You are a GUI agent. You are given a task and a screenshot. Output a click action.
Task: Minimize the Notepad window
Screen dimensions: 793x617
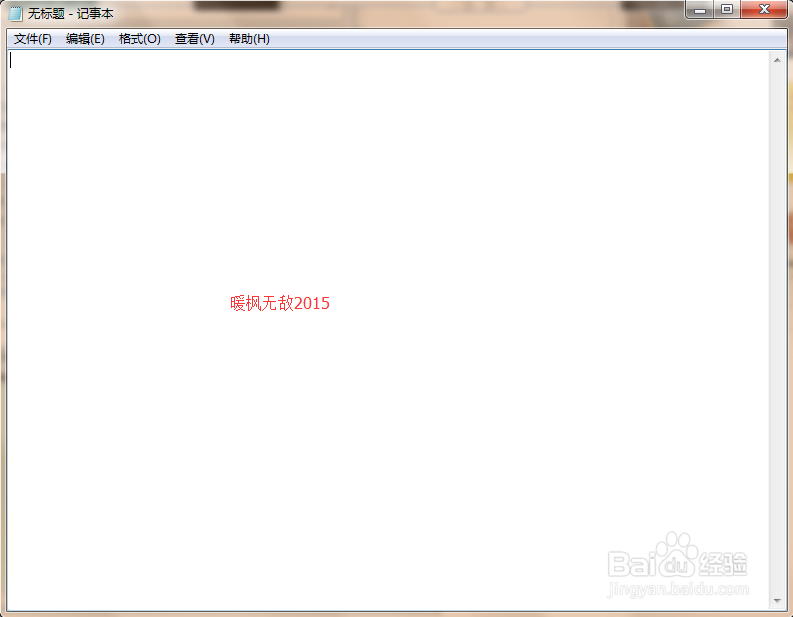(700, 9)
